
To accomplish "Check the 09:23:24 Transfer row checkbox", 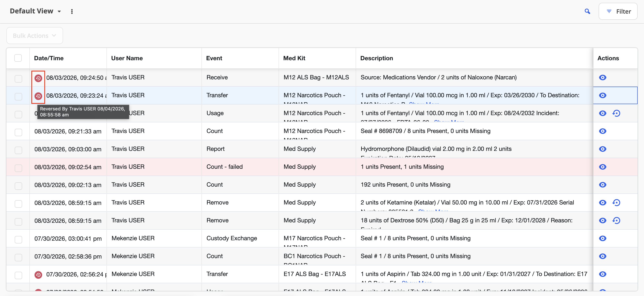I will (x=18, y=96).
